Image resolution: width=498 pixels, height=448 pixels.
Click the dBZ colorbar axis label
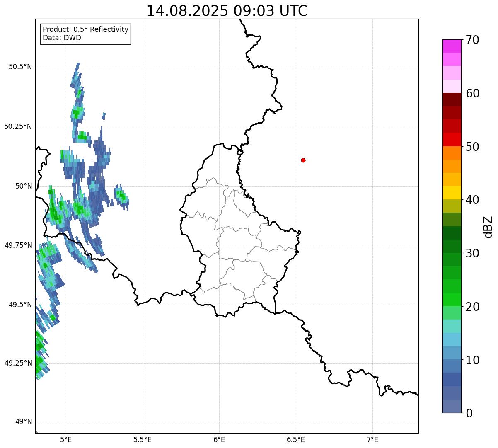coord(488,227)
